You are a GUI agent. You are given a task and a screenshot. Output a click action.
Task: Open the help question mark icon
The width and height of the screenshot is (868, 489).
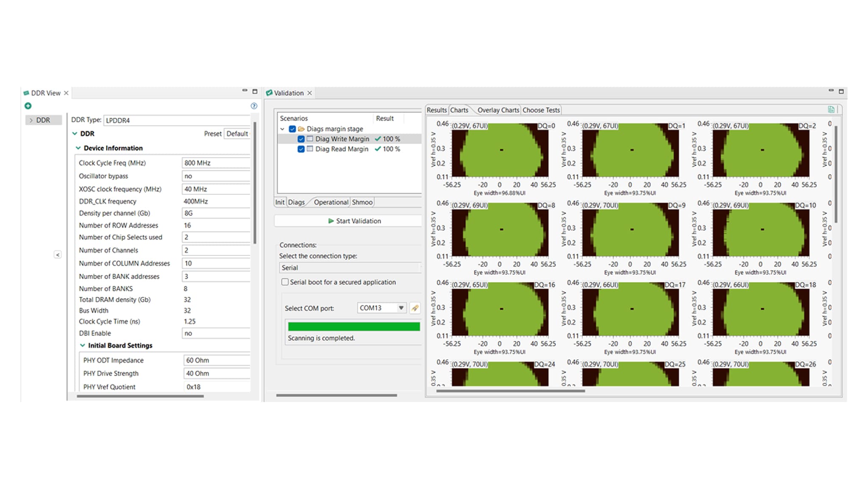[254, 106]
